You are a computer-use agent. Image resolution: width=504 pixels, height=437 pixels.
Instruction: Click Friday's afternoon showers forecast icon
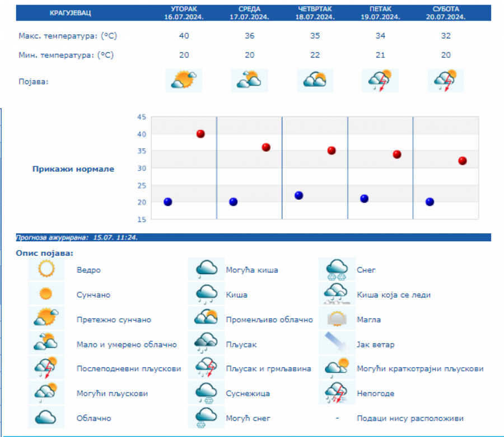[x=380, y=81]
